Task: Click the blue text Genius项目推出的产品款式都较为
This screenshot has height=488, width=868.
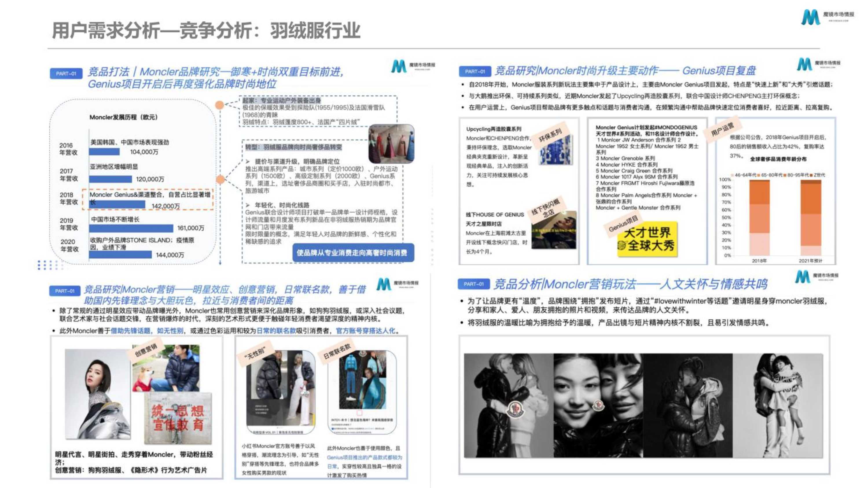Action: (365, 457)
